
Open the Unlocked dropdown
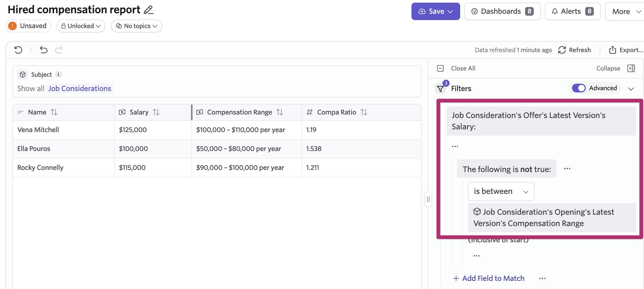click(81, 26)
